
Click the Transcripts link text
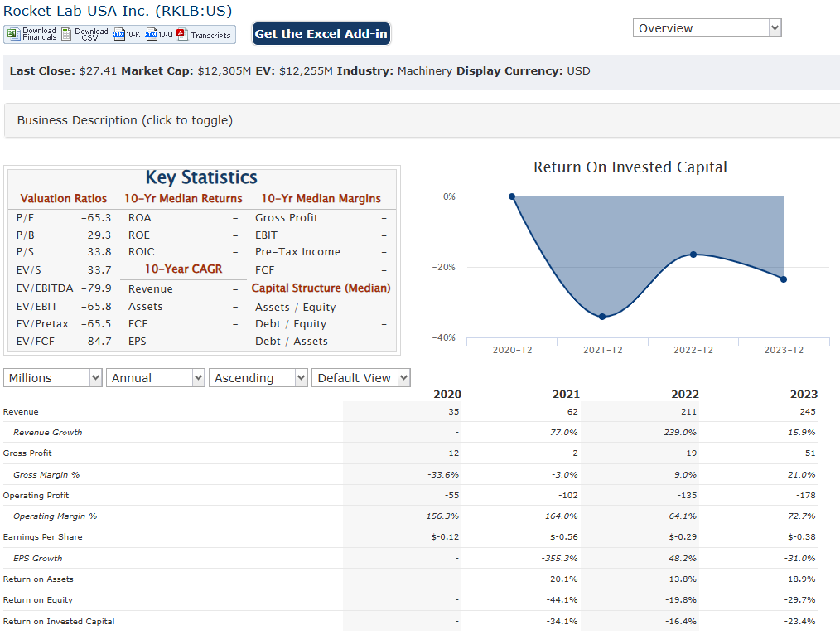click(210, 36)
